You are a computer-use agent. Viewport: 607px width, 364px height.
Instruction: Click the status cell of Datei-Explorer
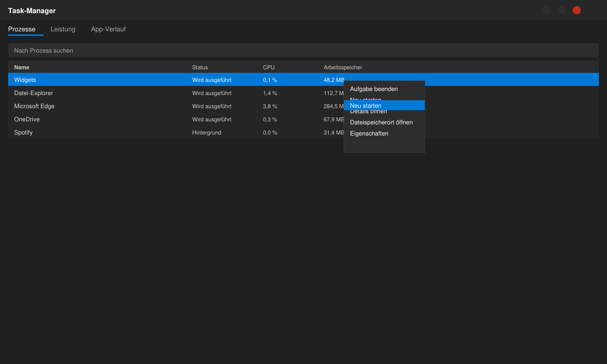[x=211, y=93]
